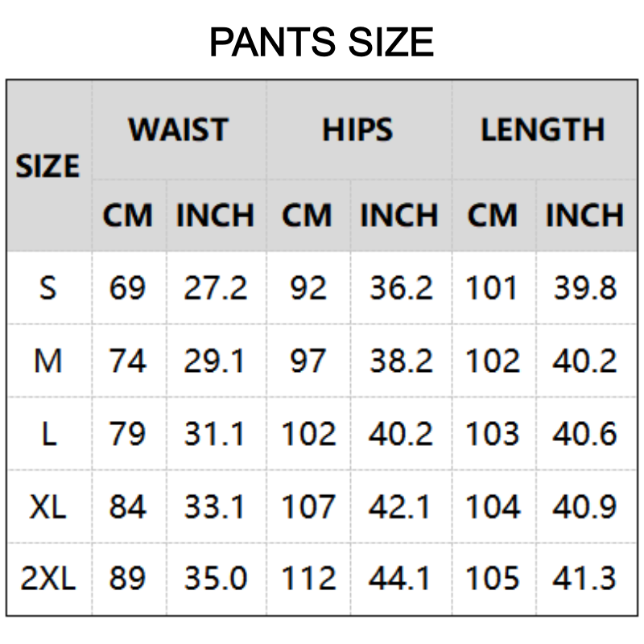
Task: Click the PANTS SIZE title text
Action: pyautogui.click(x=321, y=43)
